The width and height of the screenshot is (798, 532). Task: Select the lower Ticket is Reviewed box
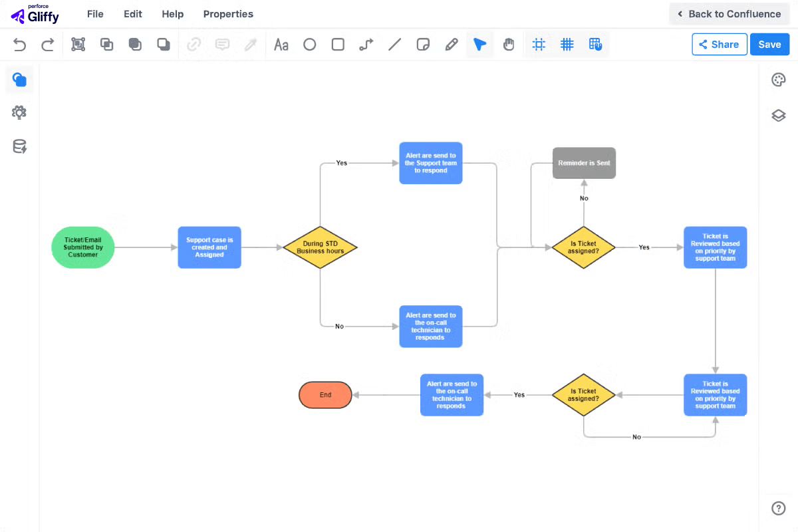point(716,395)
